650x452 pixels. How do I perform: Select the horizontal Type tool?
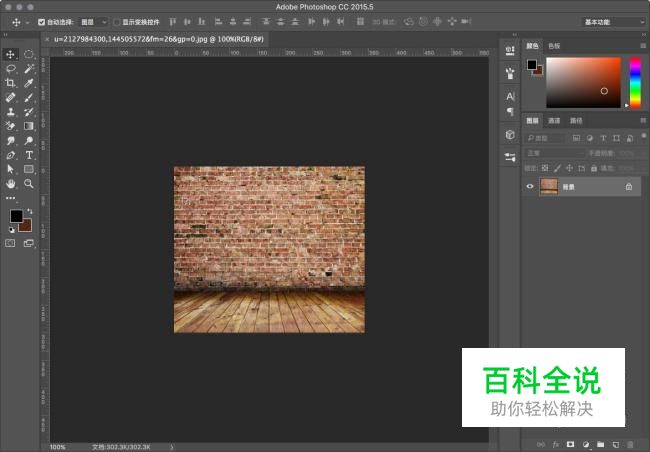(29, 155)
